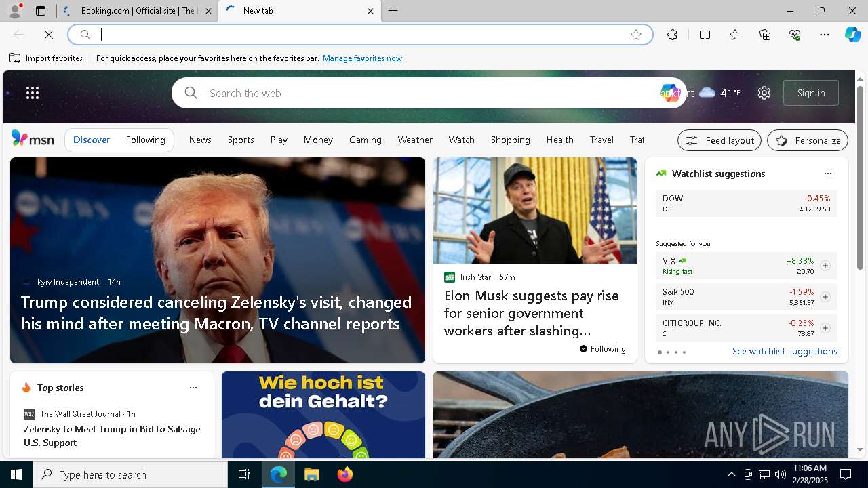Click the Personalize button
Image resolution: width=868 pixels, height=488 pixels.
pyautogui.click(x=808, y=140)
